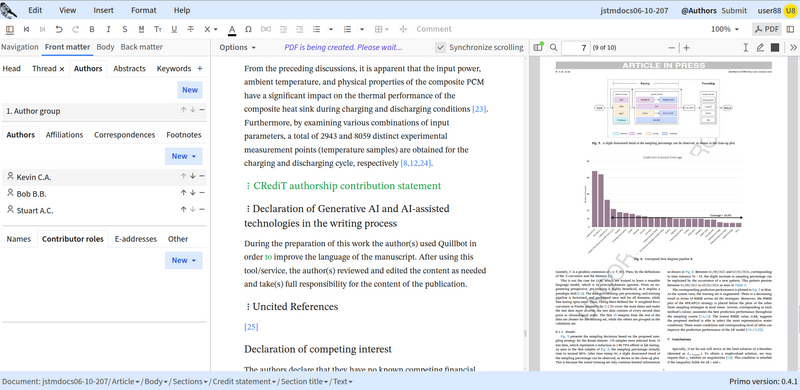Undo the last edit
800x390 pixels.
click(x=59, y=29)
